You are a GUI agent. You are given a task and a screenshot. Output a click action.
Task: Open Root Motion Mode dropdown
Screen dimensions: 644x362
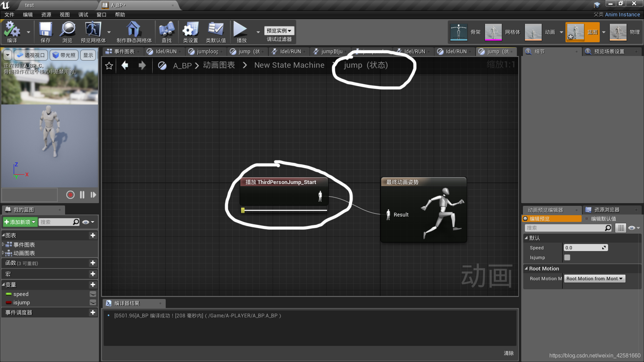click(594, 279)
